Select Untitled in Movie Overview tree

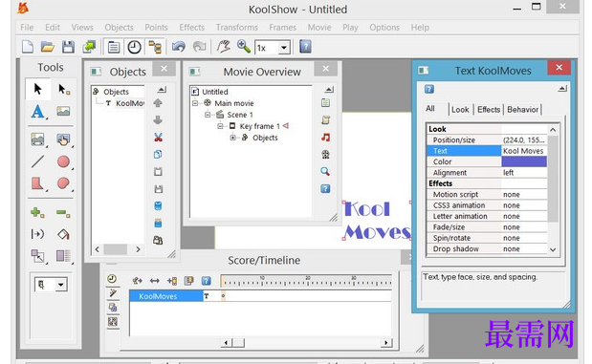(215, 92)
